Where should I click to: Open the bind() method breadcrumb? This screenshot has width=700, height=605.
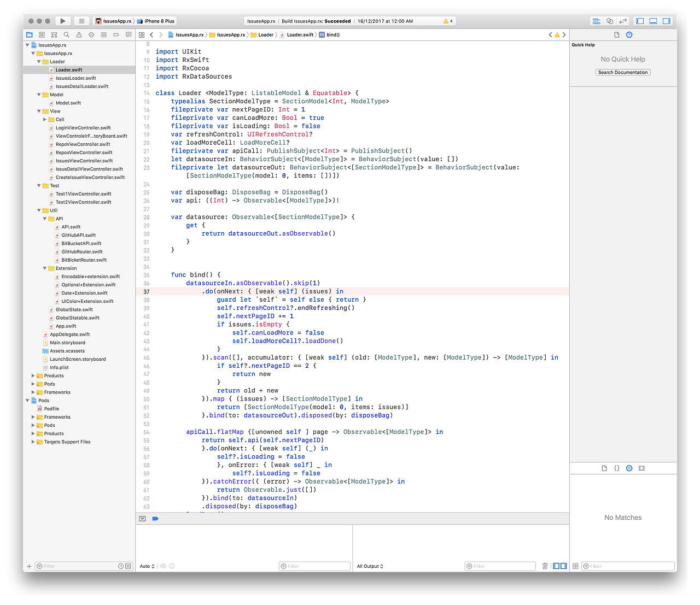[330, 34]
